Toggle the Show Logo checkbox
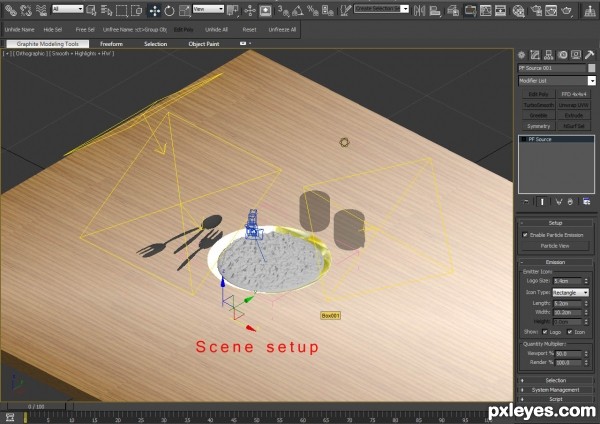 (545, 332)
